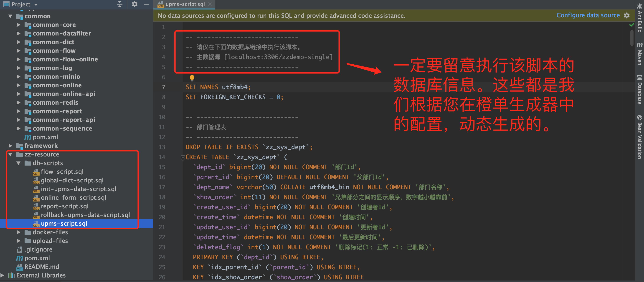Click the common-redis module folder icon
644x282 pixels.
(x=28, y=103)
